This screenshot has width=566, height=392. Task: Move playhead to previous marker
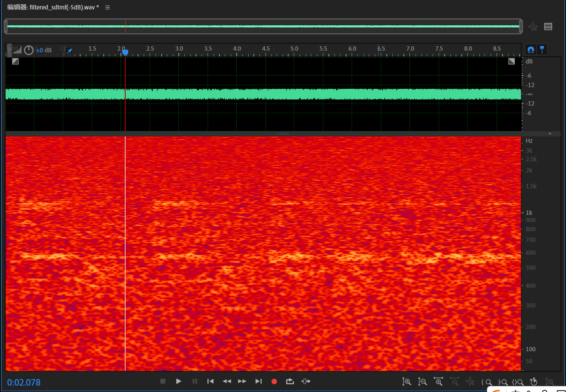(x=210, y=381)
